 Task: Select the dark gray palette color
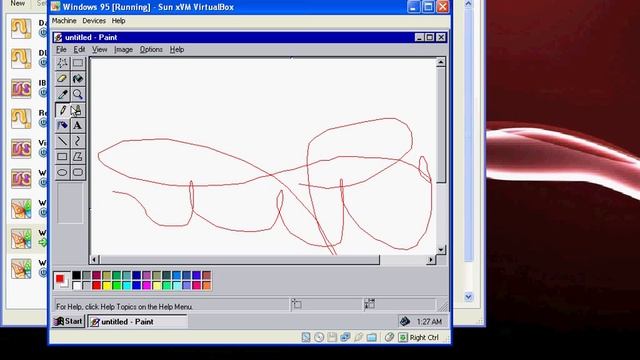(x=87, y=275)
